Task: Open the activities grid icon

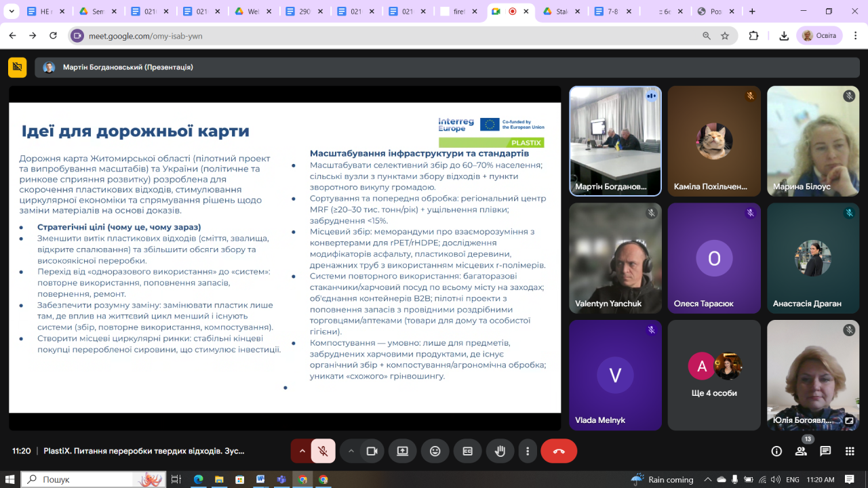Action: click(x=849, y=451)
